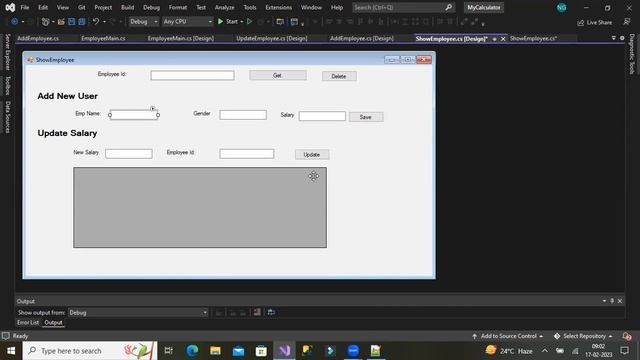Open the Show output from Debug dropdown

point(138,313)
